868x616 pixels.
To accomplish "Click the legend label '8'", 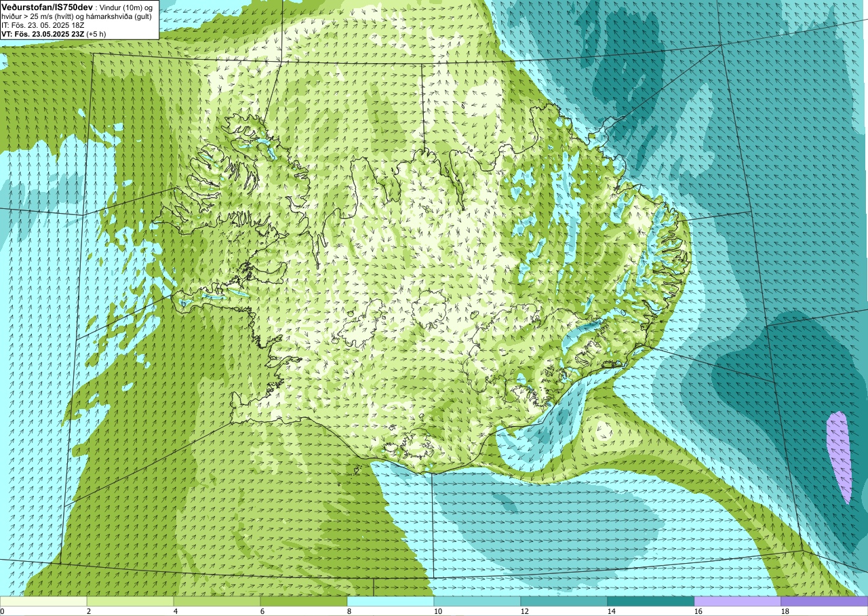I will [x=350, y=611].
